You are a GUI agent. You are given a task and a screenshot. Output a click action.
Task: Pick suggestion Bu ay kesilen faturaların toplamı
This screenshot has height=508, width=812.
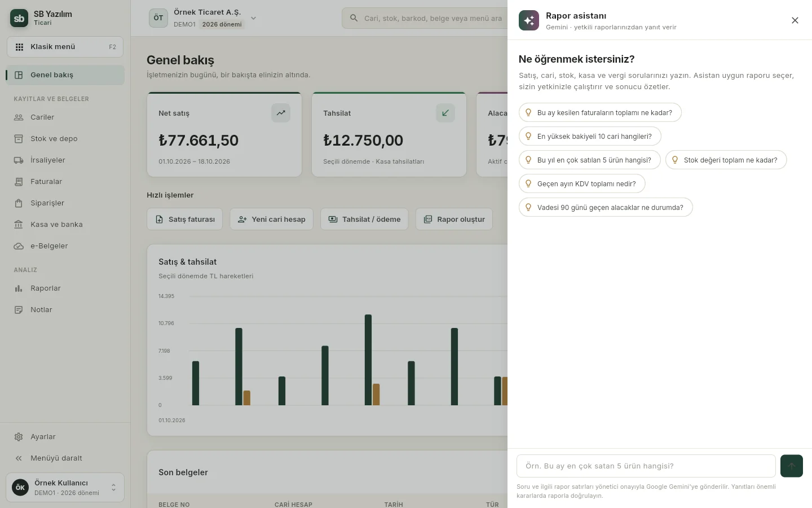point(600,112)
